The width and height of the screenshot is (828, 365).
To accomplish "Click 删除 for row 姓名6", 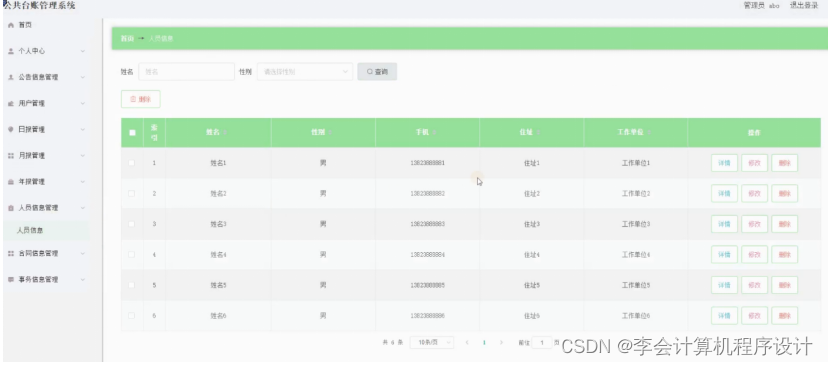I will point(784,316).
